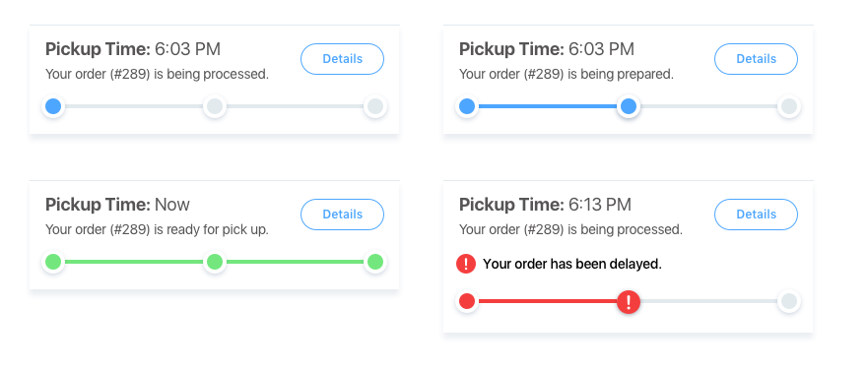Image resolution: width=868 pixels, height=369 pixels.
Task: Click the red exclamation step marker on the delayed progress bar
Action: pyautogui.click(x=629, y=301)
